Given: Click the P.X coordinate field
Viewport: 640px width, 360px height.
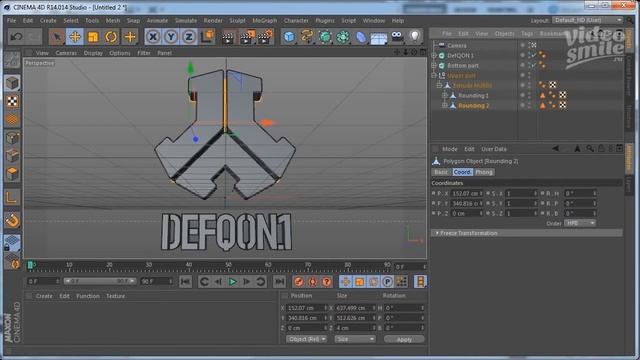Looking at the screenshot, I should tap(467, 193).
